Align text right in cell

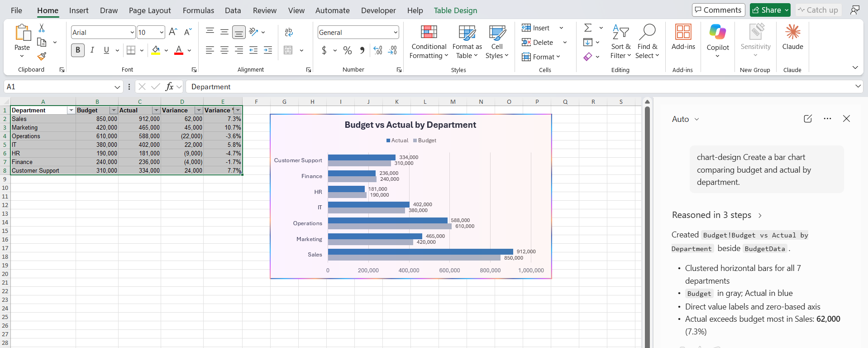[x=239, y=50]
